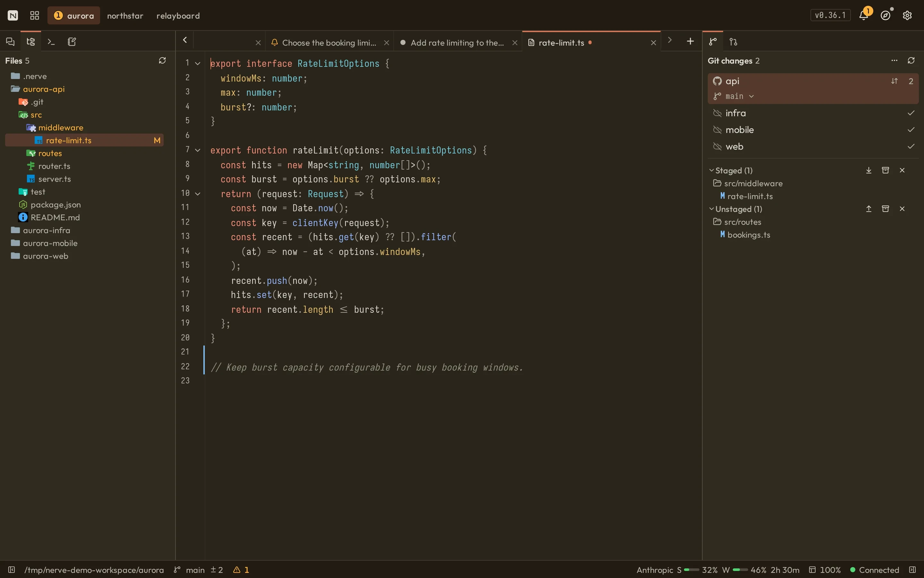Open the workspace grid overview icon
This screenshot has width=924, height=578.
35,15
